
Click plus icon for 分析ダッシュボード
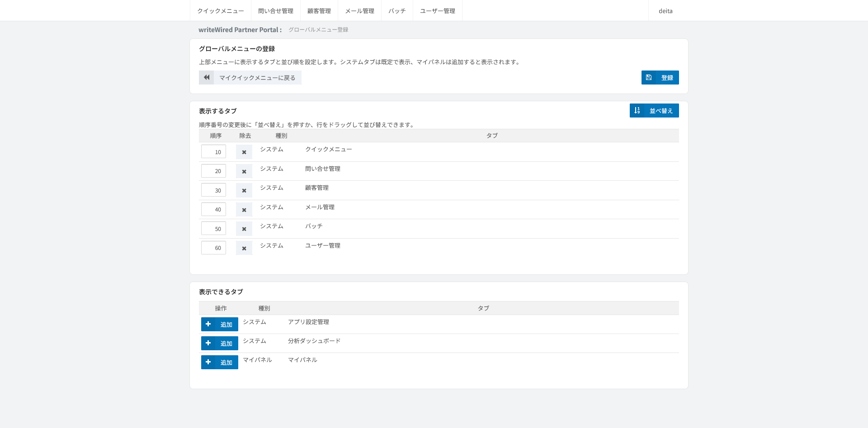(208, 343)
